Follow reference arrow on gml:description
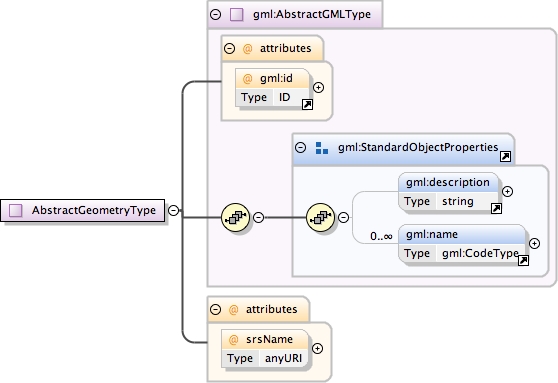The width and height of the screenshot is (558, 383). [496, 209]
